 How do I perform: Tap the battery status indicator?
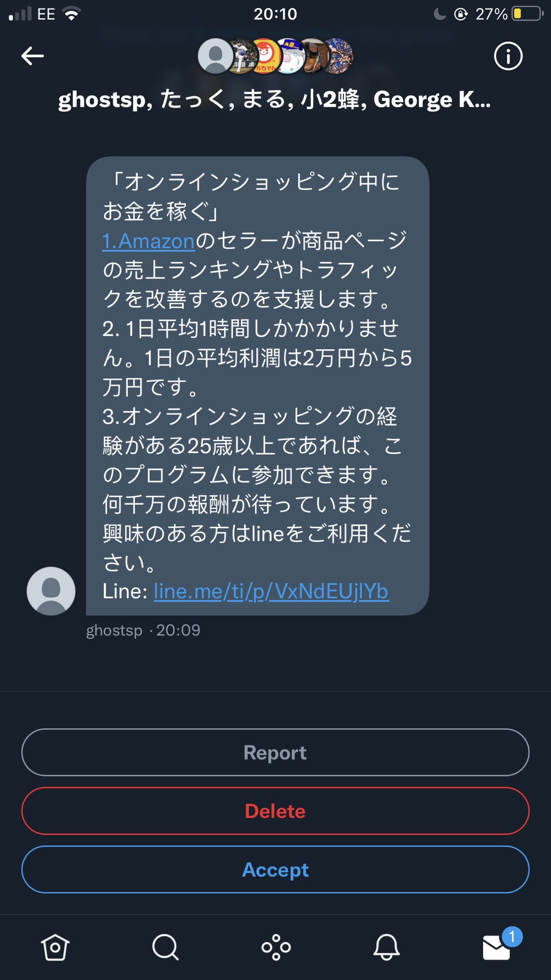coord(527,14)
